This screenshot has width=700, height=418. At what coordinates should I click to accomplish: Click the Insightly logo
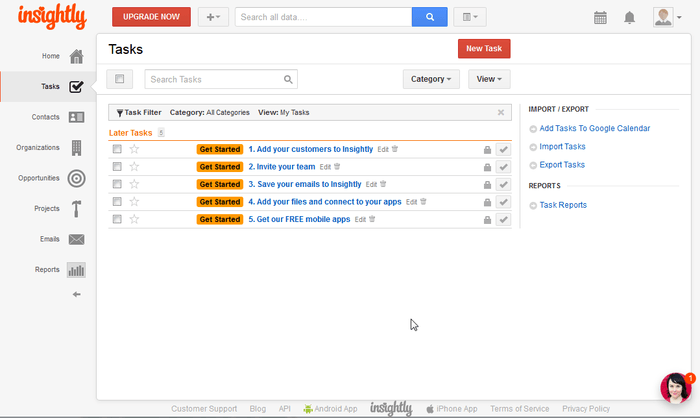coord(52,17)
